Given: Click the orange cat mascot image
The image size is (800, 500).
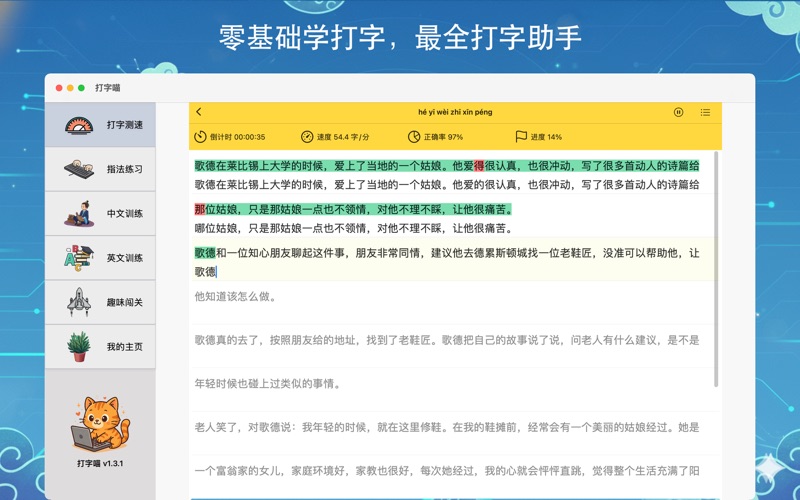Looking at the screenshot, I should pyautogui.click(x=101, y=424).
